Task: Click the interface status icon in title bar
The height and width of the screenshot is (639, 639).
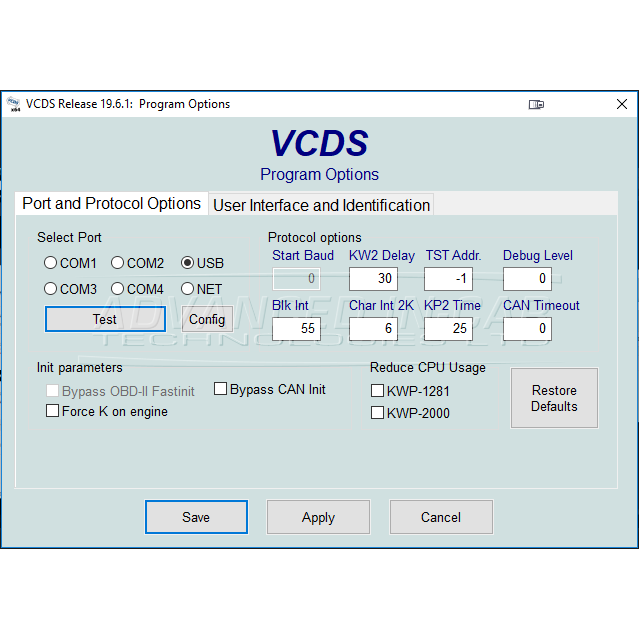Action: click(536, 104)
